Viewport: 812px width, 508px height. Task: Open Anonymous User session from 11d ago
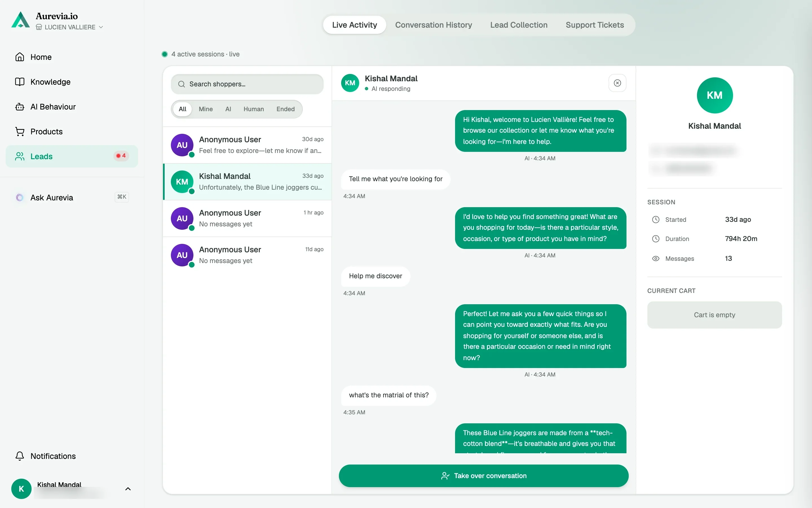(x=247, y=255)
